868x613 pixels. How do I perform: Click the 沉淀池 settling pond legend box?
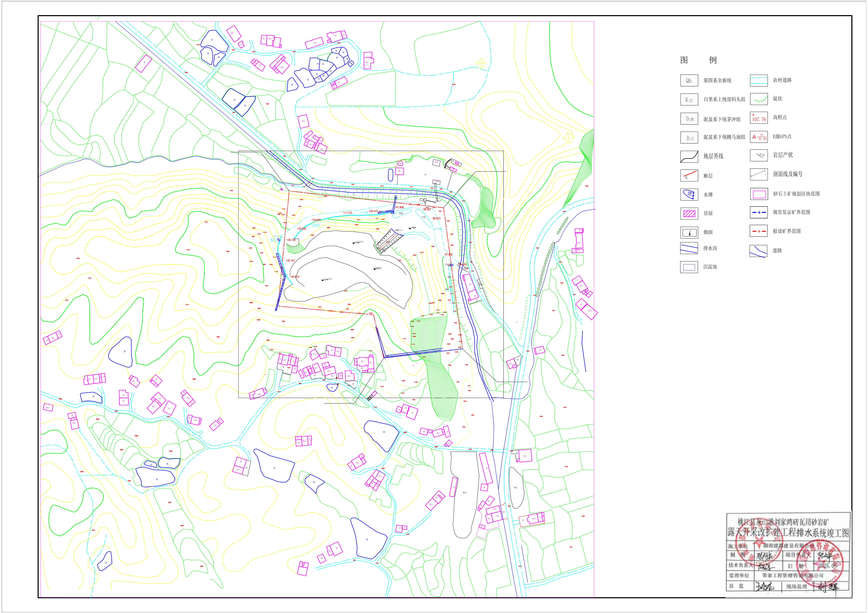[x=689, y=267]
